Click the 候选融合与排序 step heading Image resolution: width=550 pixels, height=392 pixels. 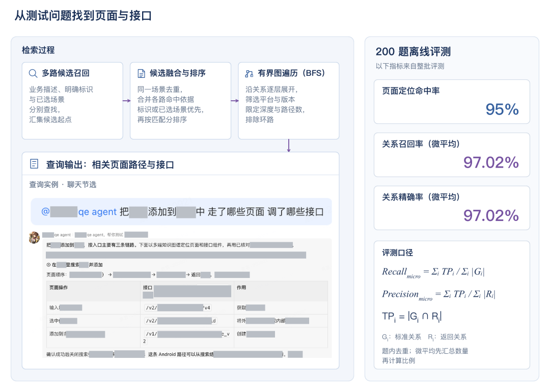tap(178, 73)
